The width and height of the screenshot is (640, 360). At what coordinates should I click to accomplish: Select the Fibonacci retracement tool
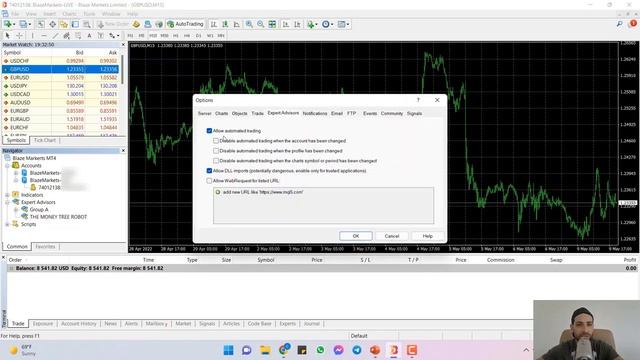[78, 36]
